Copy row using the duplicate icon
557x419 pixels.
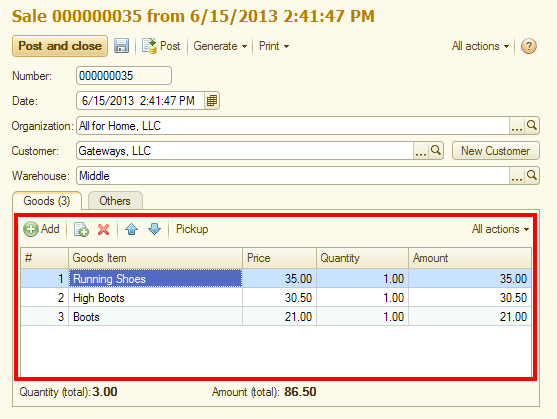(x=81, y=229)
